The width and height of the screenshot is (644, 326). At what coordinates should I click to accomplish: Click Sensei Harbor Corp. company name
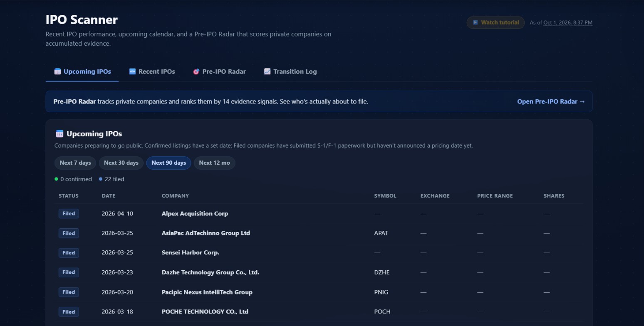click(x=191, y=253)
